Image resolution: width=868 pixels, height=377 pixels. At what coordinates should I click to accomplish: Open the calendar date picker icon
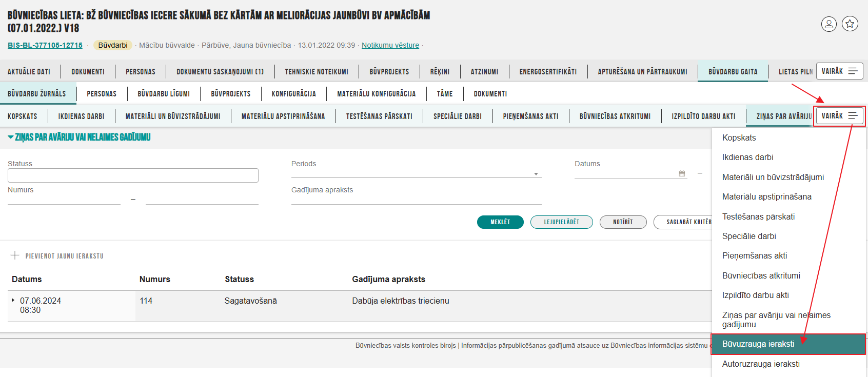pos(682,173)
